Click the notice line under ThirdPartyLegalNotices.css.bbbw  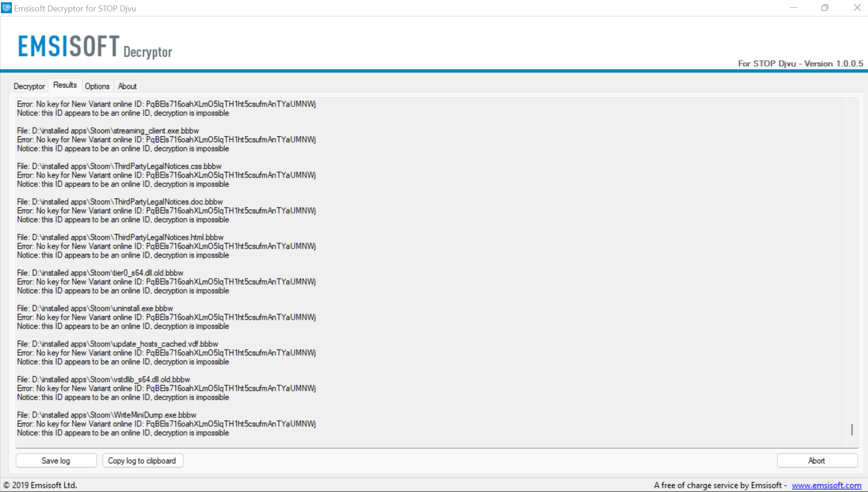point(123,184)
